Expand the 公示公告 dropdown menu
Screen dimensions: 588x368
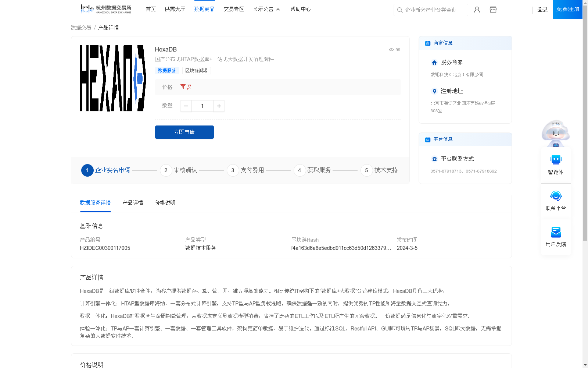(x=266, y=9)
